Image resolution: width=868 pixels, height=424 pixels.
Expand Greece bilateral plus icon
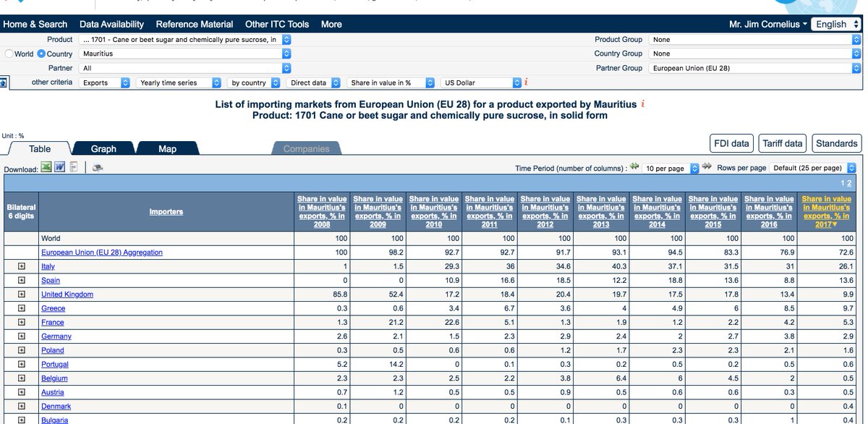[21, 308]
